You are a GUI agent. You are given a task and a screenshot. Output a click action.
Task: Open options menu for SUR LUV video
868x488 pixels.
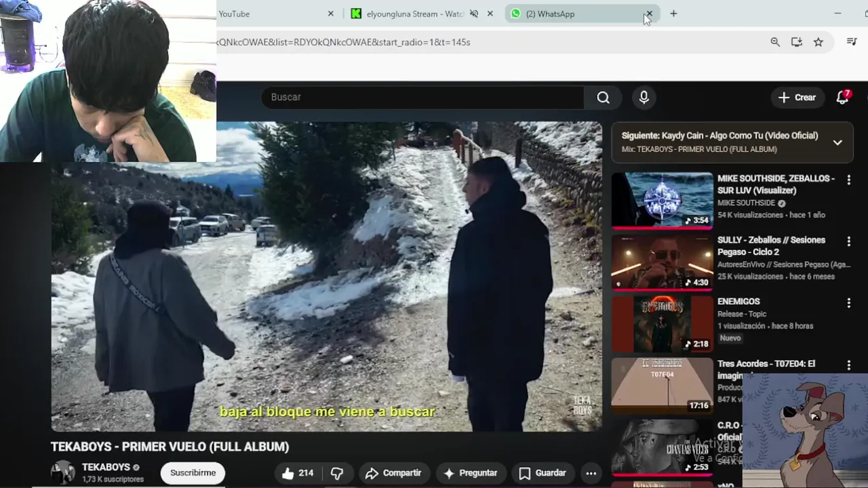[848, 180]
